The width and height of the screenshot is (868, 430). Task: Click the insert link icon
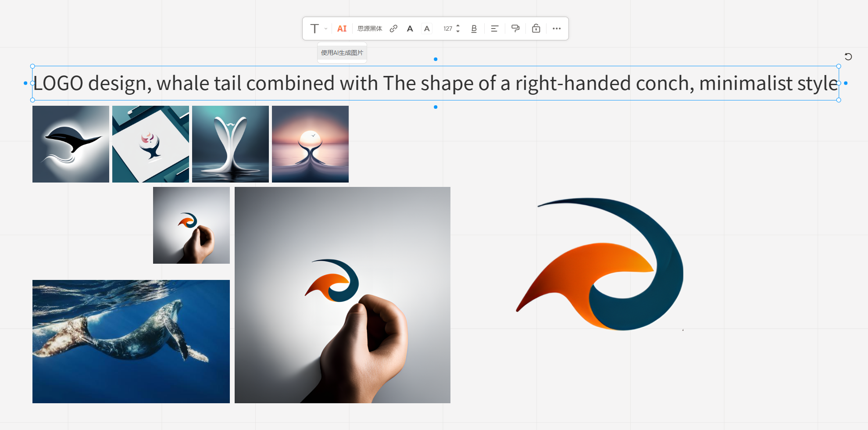pyautogui.click(x=393, y=29)
